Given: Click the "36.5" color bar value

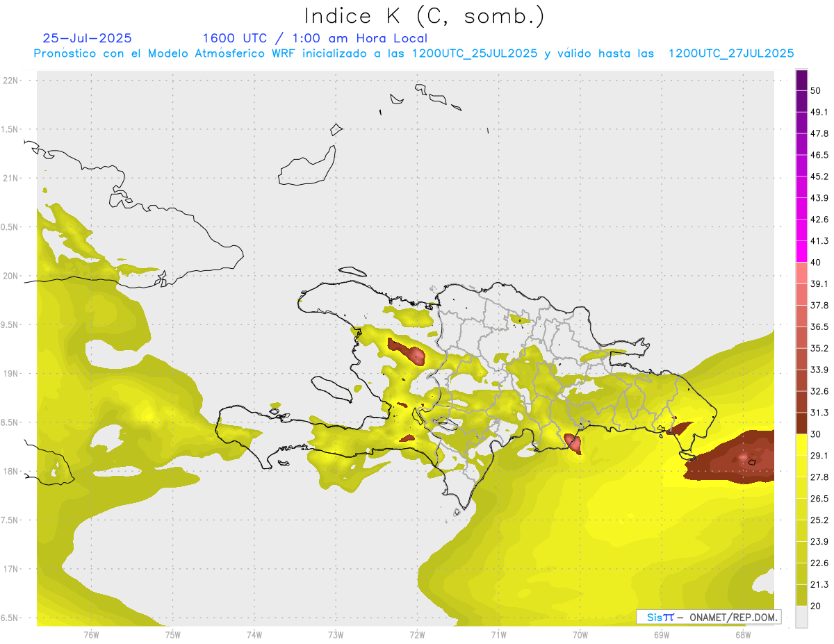Looking at the screenshot, I should (x=819, y=327).
